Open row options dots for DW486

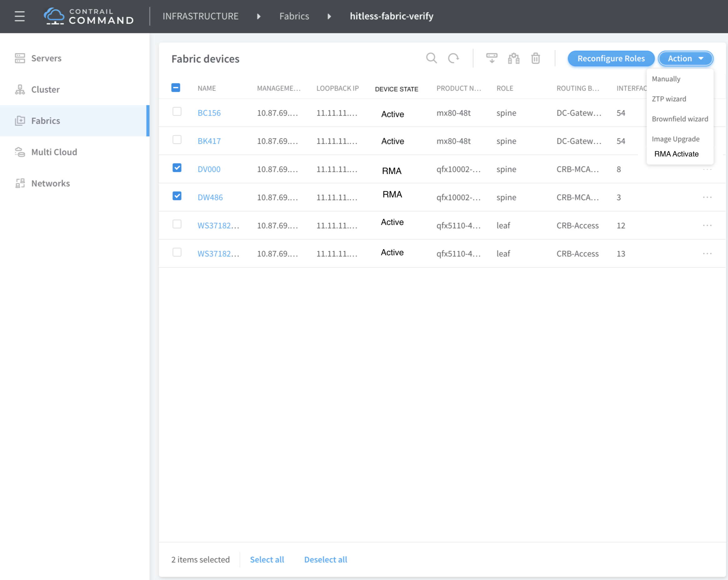coord(707,197)
